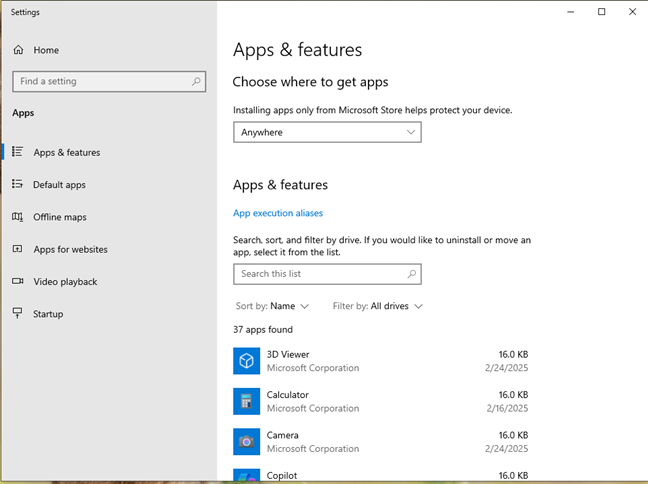Click the Search this list magnifier icon
648x484 pixels.
pyautogui.click(x=412, y=274)
